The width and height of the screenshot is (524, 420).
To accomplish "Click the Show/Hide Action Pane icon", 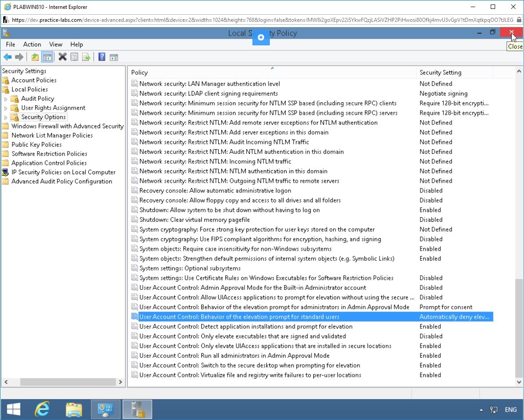I will (x=114, y=57).
